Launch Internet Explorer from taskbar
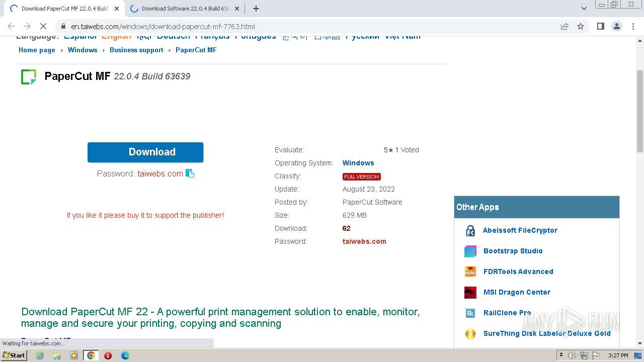 click(40, 355)
